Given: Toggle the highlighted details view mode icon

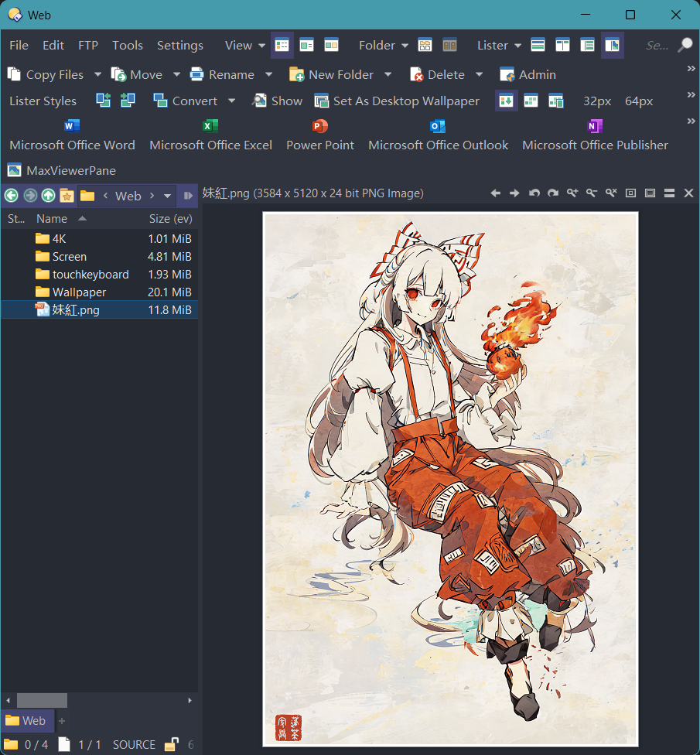Looking at the screenshot, I should coord(282,46).
